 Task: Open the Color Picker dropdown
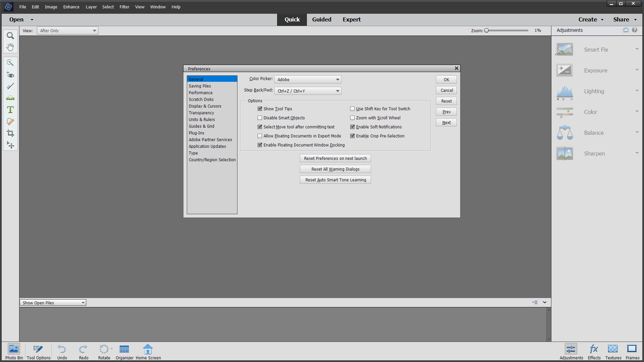point(337,79)
